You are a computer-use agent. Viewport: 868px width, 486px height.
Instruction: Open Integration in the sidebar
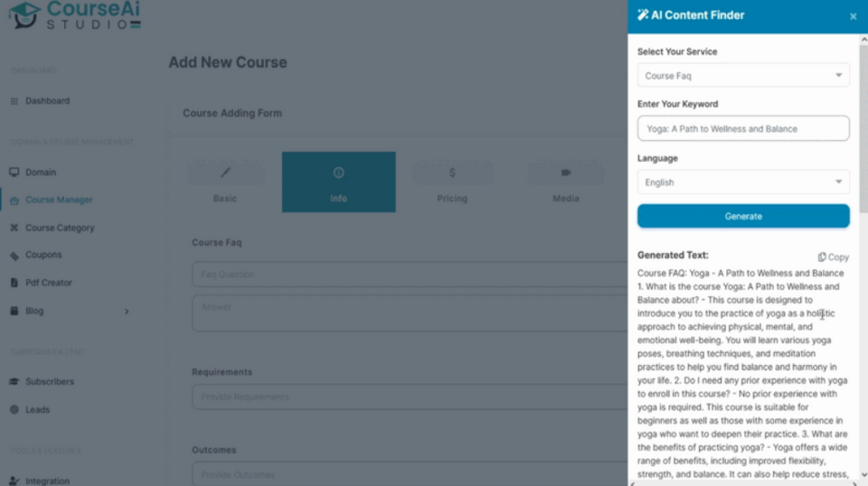(48, 481)
